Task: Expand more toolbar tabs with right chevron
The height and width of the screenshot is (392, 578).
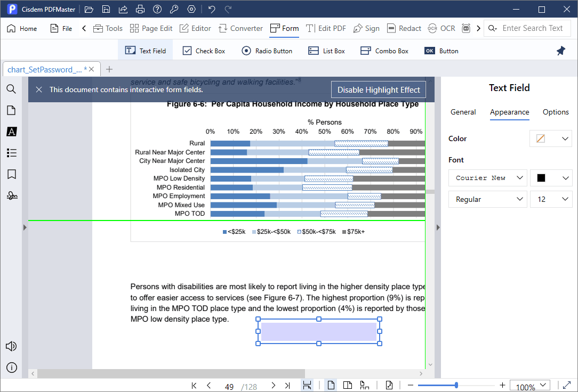Action: [x=478, y=28]
